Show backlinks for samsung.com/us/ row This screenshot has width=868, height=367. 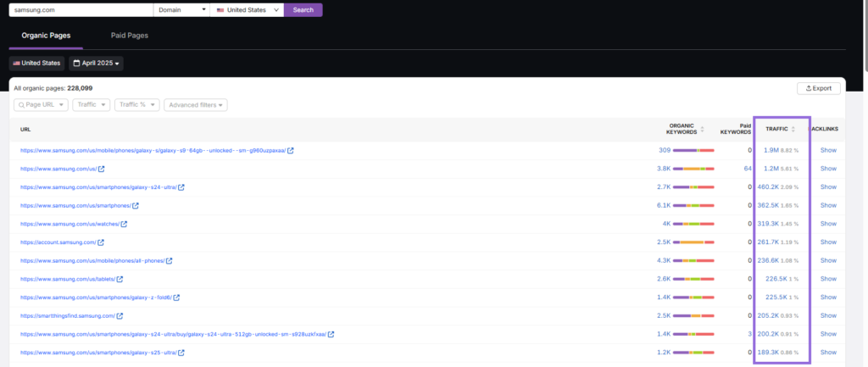828,169
